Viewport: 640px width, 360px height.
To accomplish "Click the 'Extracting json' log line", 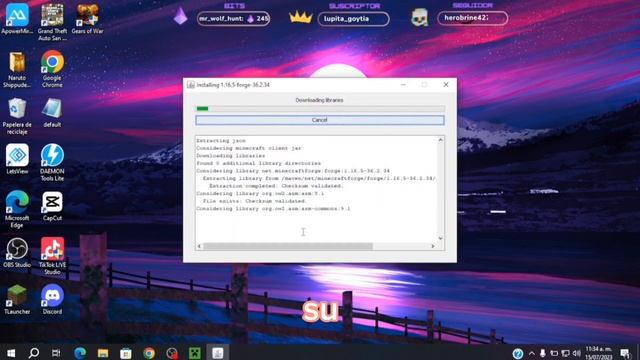I will 221,140.
